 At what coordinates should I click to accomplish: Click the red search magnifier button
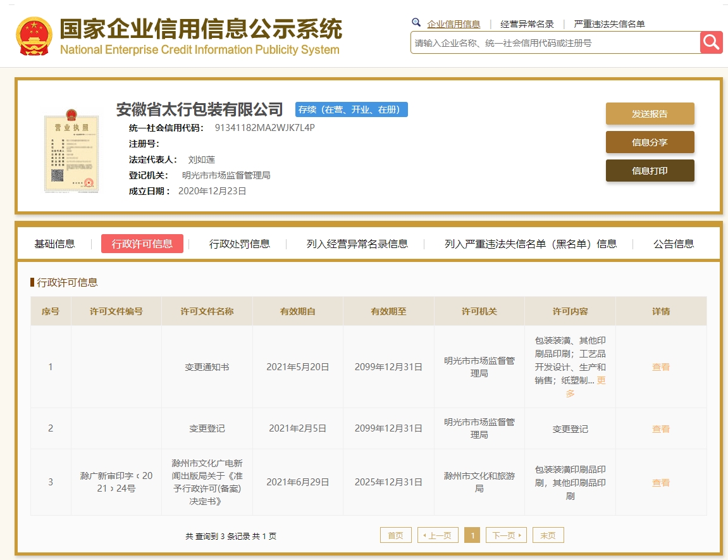[711, 42]
